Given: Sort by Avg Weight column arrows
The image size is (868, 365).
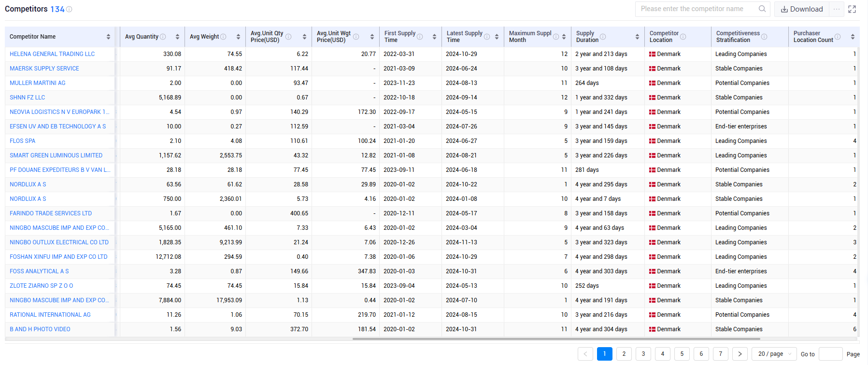Looking at the screenshot, I should 238,37.
